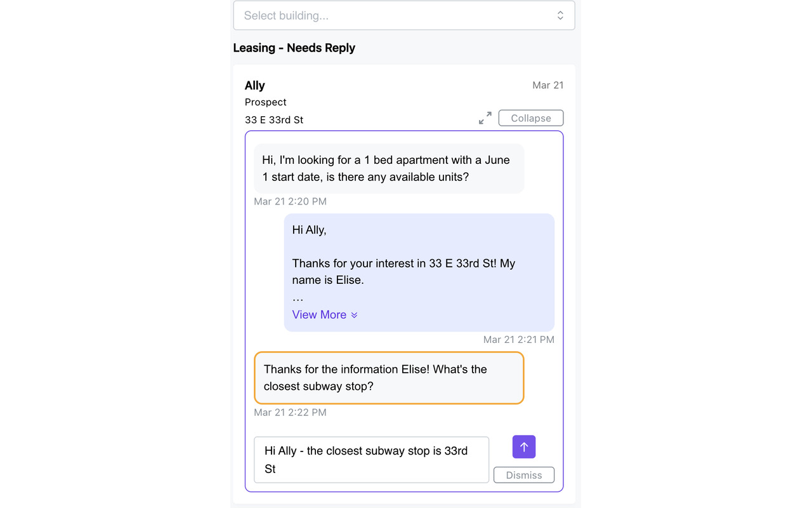Screen dimensions: 812x508
Task: Click the Leasing - Needs Reply heading
Action: [x=294, y=48]
